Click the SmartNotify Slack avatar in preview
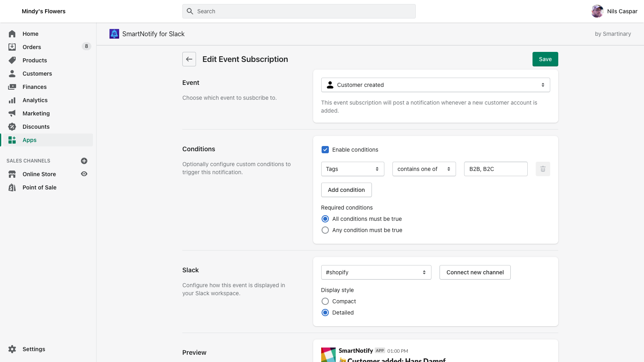The image size is (644, 362). point(328,355)
